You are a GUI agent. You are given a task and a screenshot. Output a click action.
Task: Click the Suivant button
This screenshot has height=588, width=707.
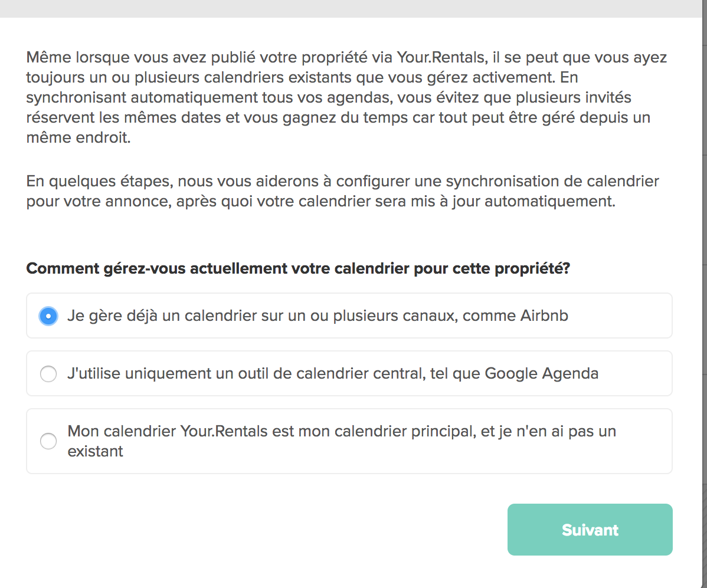tap(590, 530)
